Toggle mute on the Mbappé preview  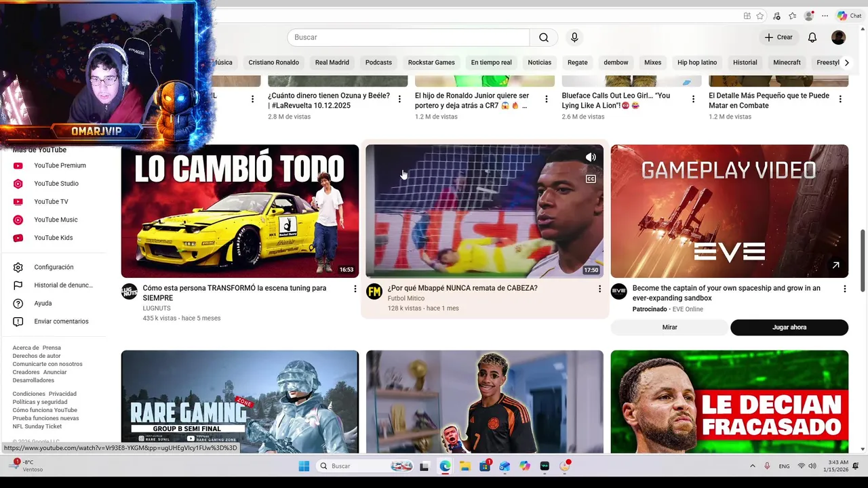point(591,157)
